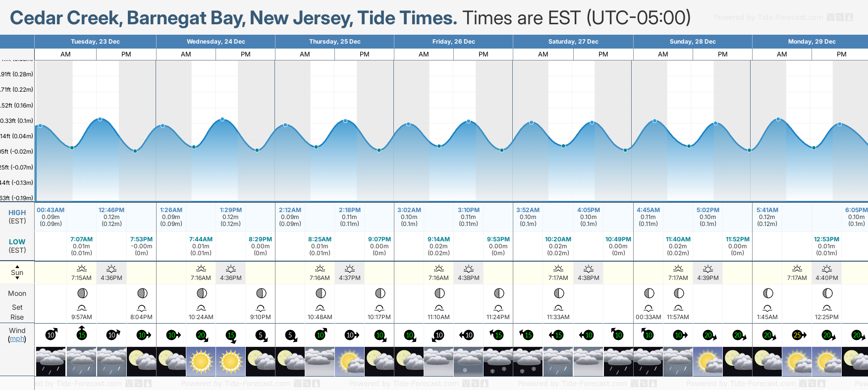Screen dimensions: 868x390
Task: Click the 5:41AM high tide time entry
Action: (767, 210)
